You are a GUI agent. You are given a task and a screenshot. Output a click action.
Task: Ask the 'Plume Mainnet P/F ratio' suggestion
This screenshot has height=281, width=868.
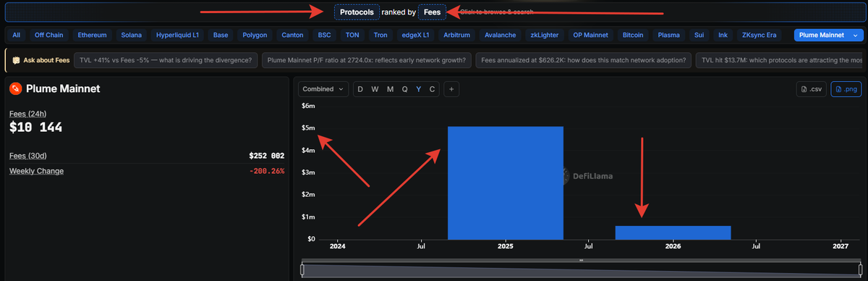367,60
